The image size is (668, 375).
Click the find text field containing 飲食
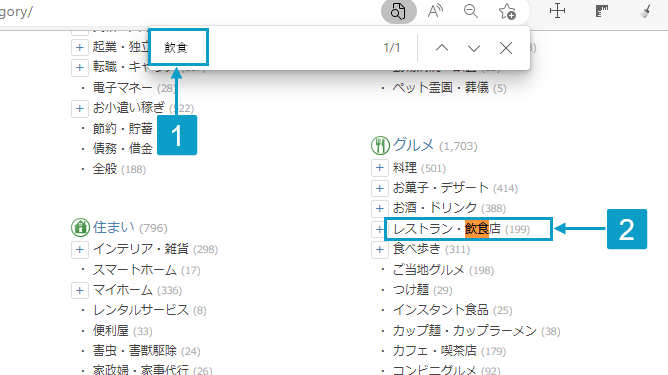click(179, 47)
